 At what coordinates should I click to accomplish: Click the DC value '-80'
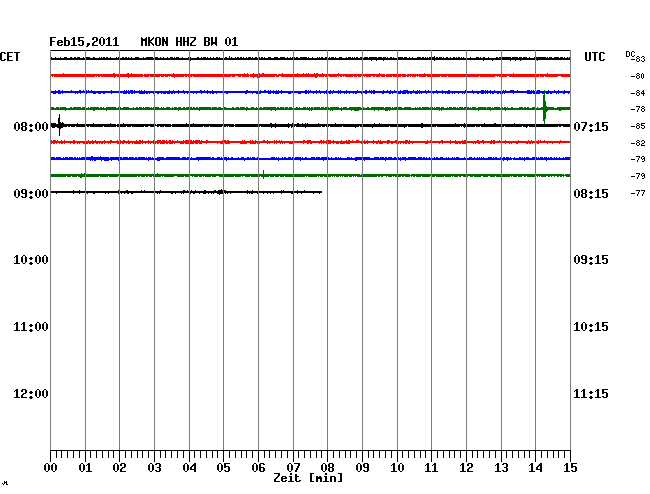[x=638, y=76]
